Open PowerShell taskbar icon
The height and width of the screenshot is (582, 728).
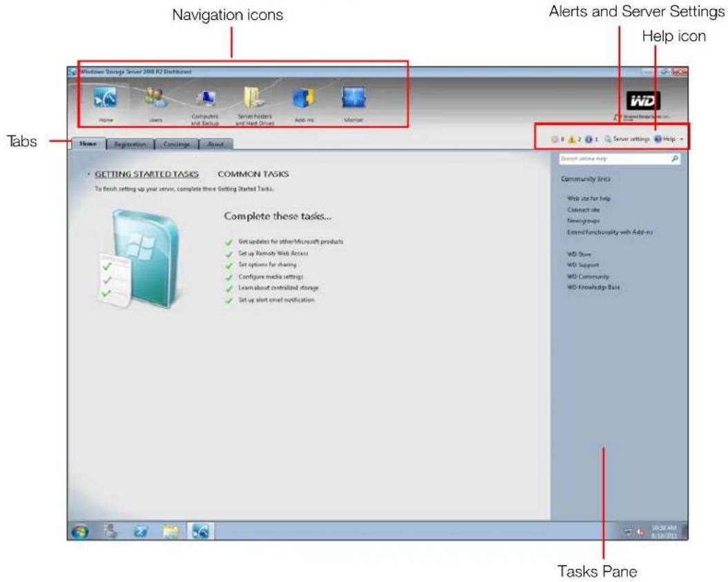tap(141, 531)
